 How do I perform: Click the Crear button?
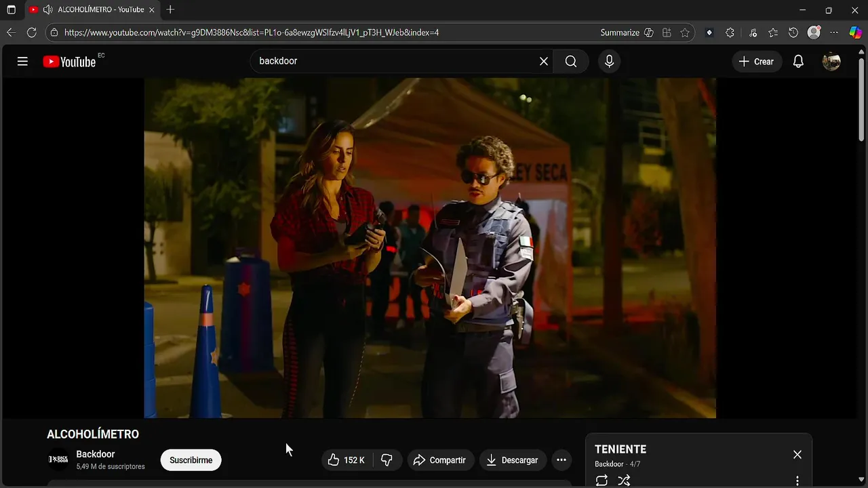(x=756, y=62)
